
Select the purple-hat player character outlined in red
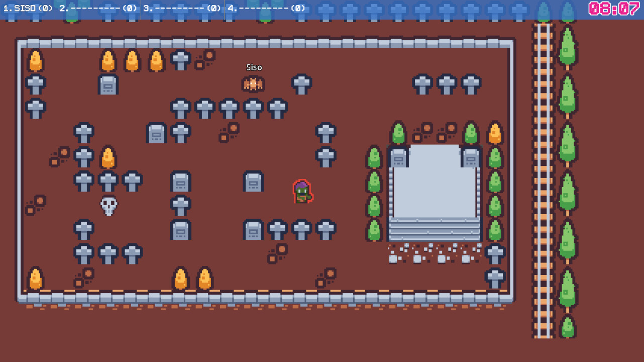tap(302, 192)
